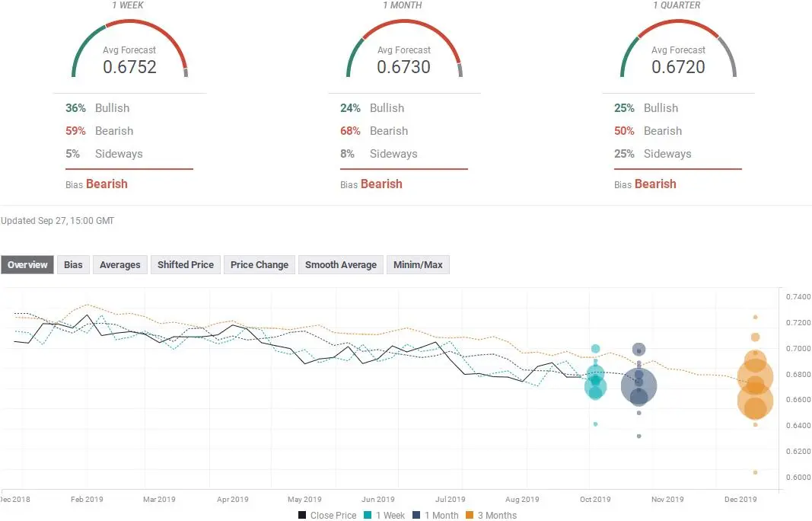
Task: Toggle the 3 Months legend series
Action: click(x=491, y=516)
